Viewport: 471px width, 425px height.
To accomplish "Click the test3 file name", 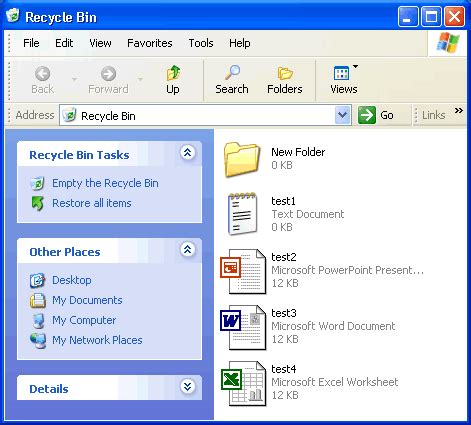I will point(284,313).
